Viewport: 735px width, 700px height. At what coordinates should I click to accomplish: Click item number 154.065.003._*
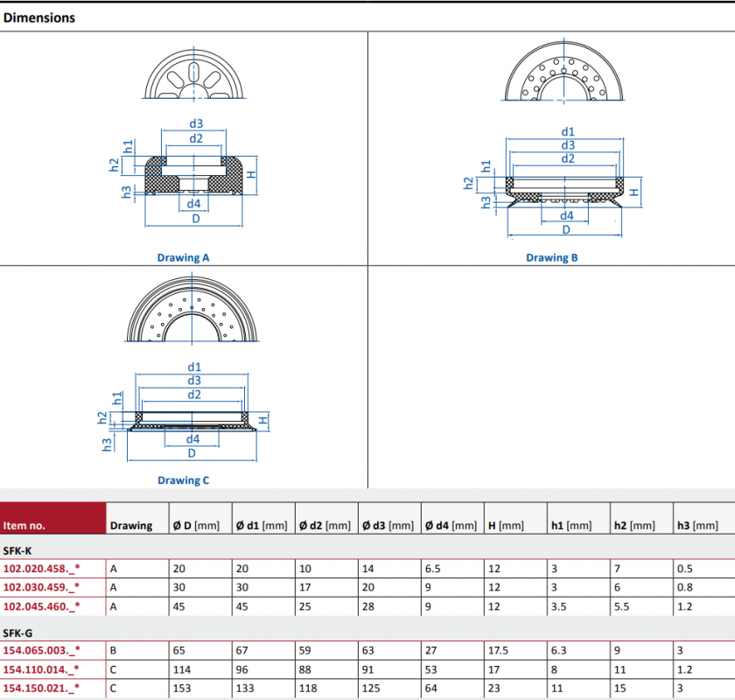coord(41,651)
